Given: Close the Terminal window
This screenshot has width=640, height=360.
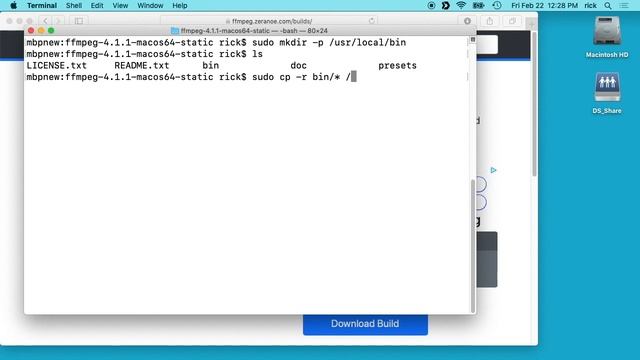Looking at the screenshot, I should (31, 31).
